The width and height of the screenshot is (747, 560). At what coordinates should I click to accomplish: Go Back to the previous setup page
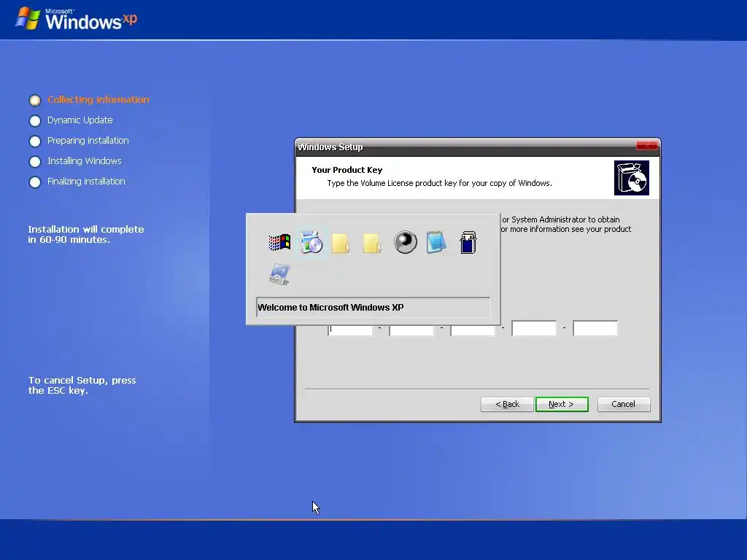[507, 404]
